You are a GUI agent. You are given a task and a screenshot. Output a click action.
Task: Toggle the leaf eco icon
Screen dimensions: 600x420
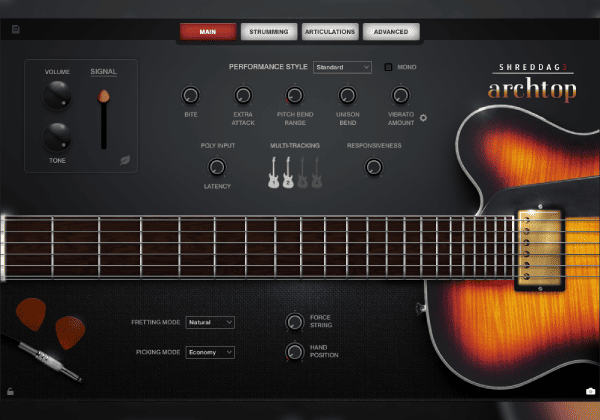pyautogui.click(x=125, y=160)
